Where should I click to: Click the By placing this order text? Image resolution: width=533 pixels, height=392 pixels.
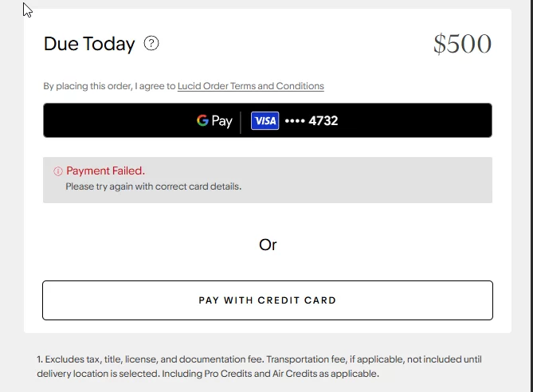tap(109, 86)
